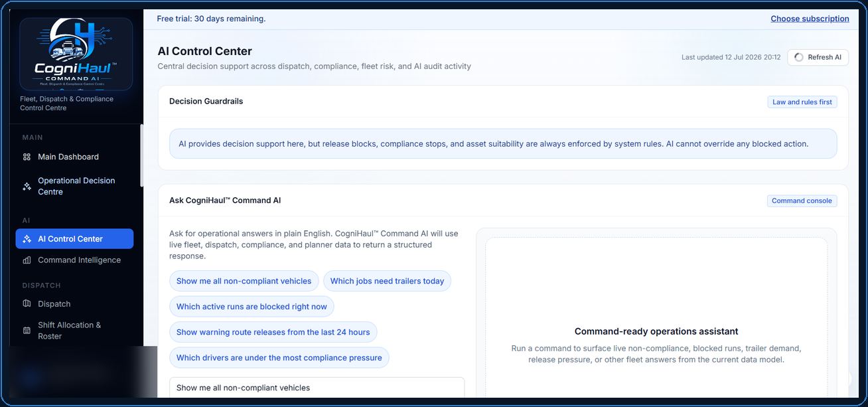Image resolution: width=868 pixels, height=407 pixels.
Task: Click the 'AI Control Center' page heading
Action: [205, 51]
